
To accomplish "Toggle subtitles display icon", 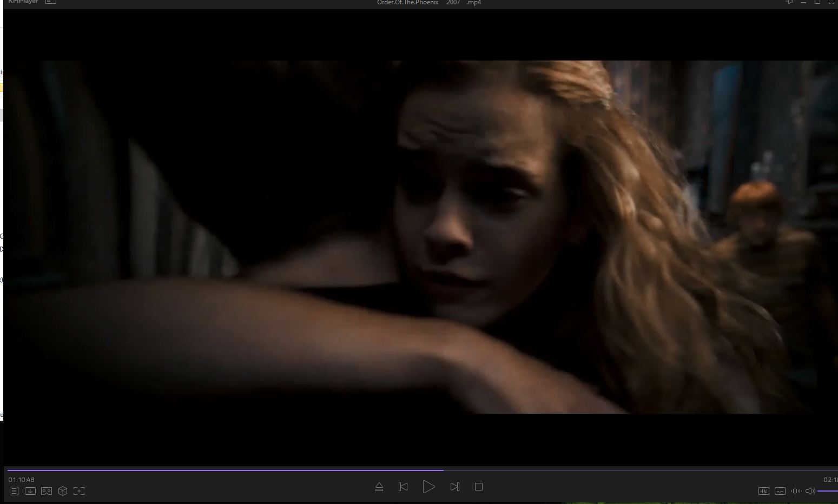I will pyautogui.click(x=780, y=491).
